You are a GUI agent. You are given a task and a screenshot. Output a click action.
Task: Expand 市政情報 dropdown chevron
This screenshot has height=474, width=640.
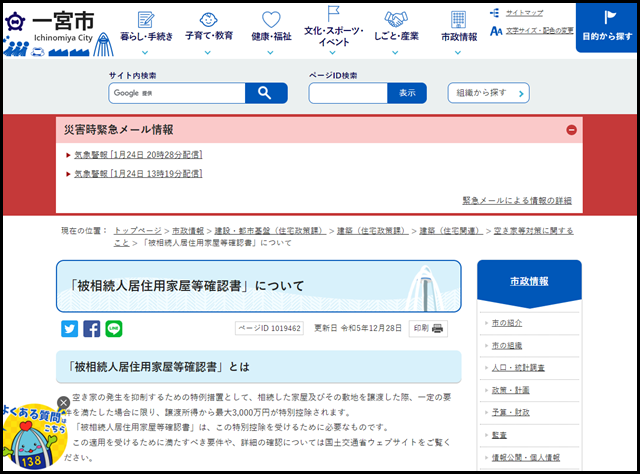click(x=458, y=53)
